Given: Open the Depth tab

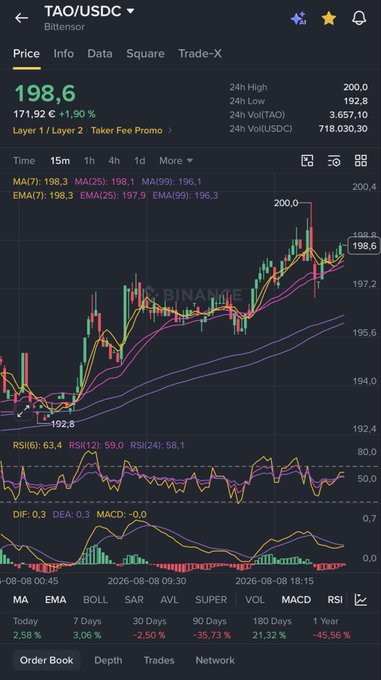Looking at the screenshot, I should tap(108, 660).
